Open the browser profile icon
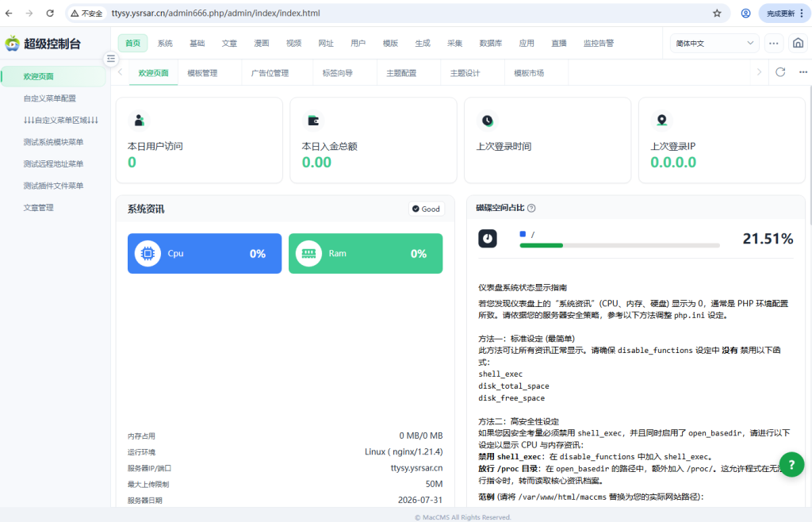This screenshot has height=522, width=812. coord(745,13)
